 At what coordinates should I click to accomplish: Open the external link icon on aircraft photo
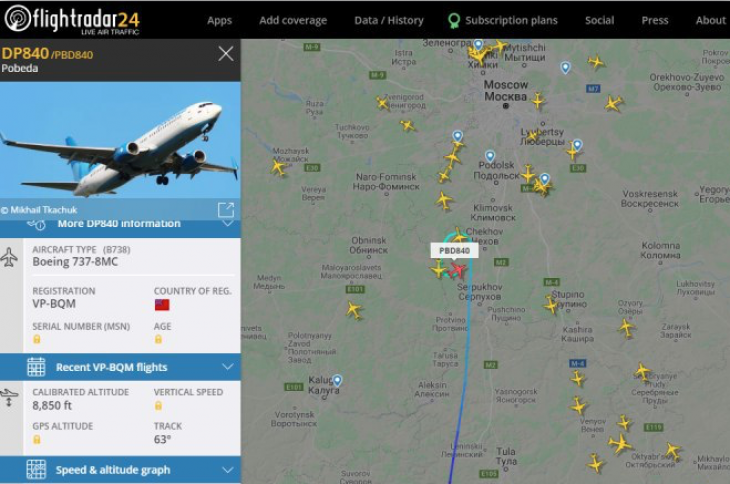226,209
